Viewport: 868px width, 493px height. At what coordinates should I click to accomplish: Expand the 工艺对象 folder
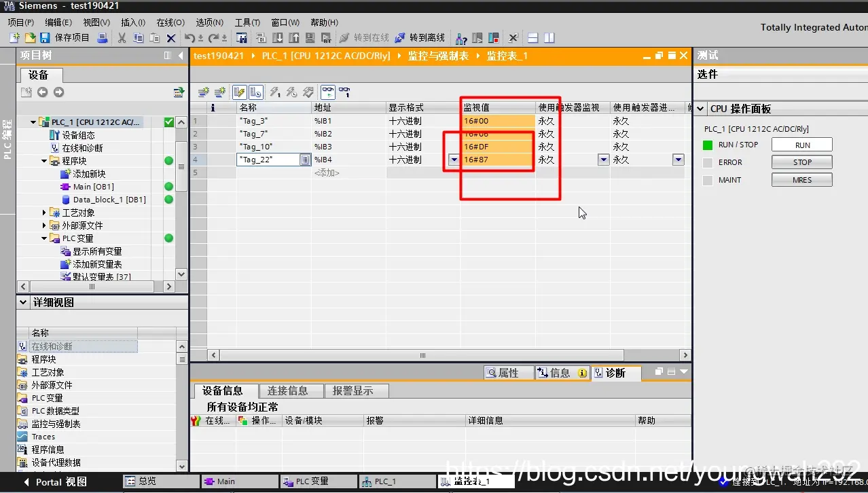pos(45,213)
